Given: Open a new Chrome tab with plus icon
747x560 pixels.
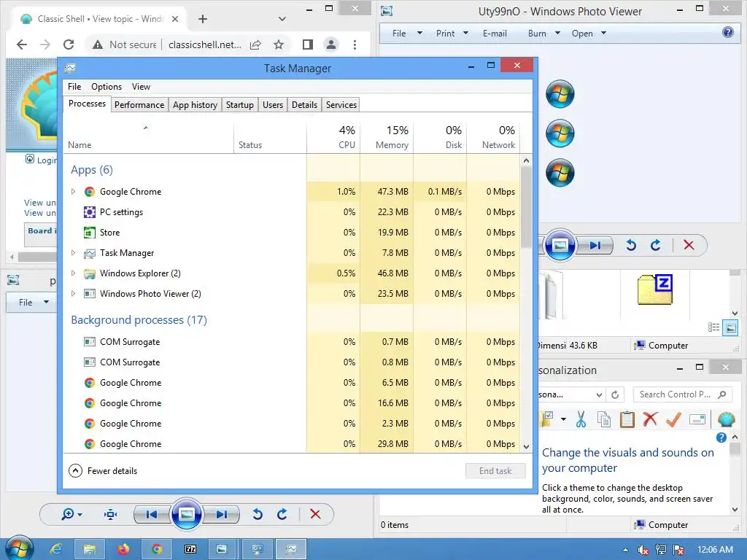Looking at the screenshot, I should (203, 18).
